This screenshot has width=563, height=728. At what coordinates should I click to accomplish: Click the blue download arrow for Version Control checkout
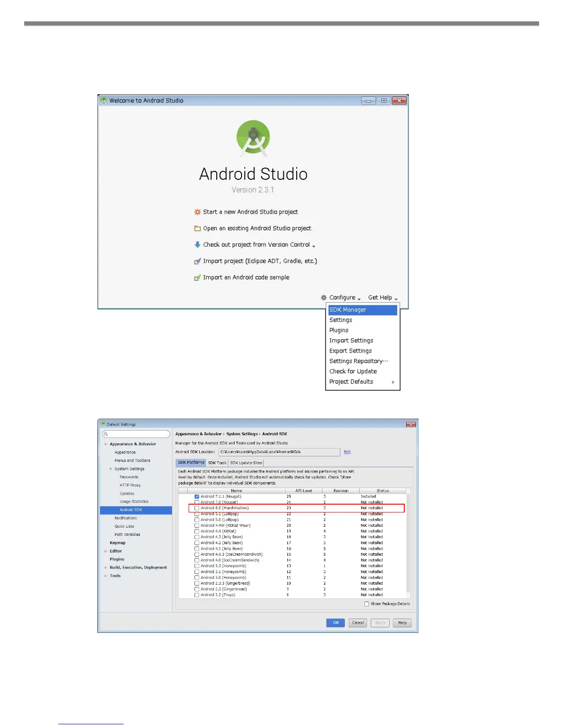point(197,245)
